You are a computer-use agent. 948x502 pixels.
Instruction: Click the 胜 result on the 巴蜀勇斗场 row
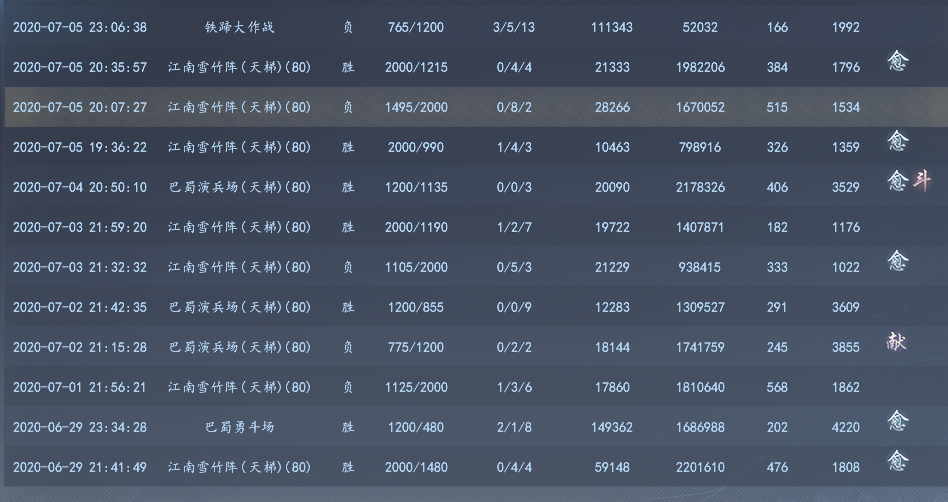[x=348, y=427]
